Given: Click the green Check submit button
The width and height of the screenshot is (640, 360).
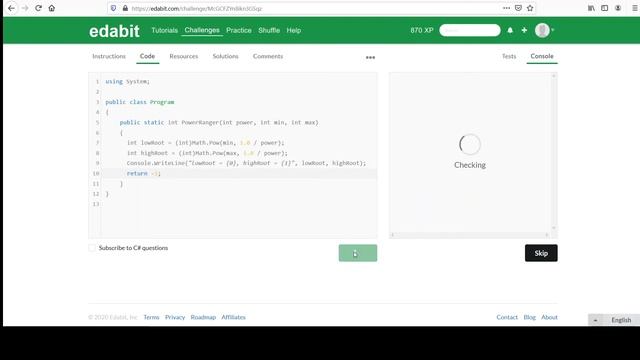Looking at the screenshot, I should tap(358, 253).
